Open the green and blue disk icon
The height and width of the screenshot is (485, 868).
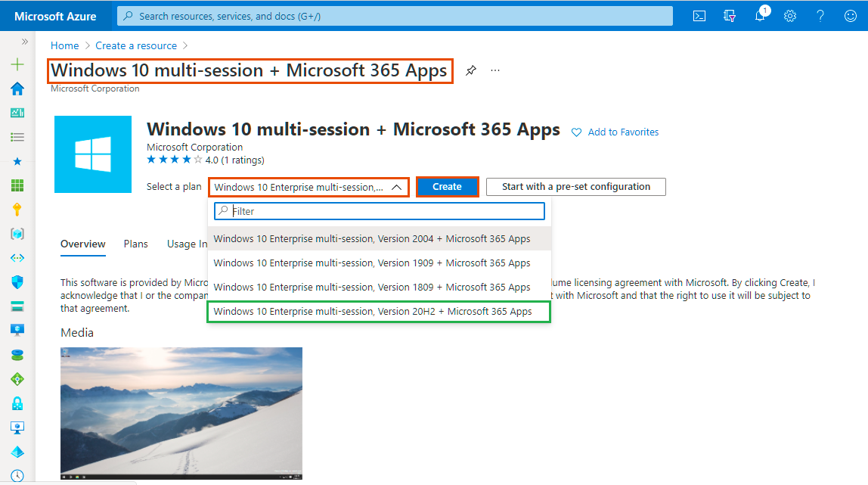[17, 355]
